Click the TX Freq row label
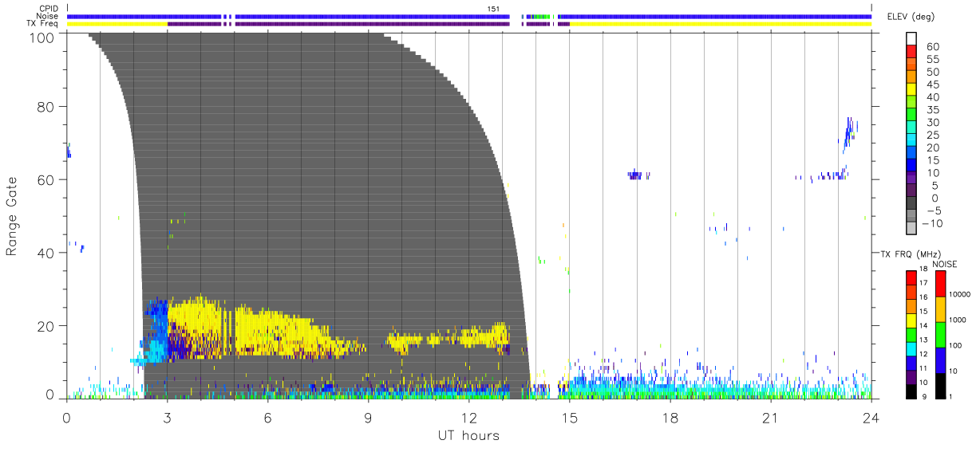This screenshot has width=980, height=452. (x=43, y=24)
